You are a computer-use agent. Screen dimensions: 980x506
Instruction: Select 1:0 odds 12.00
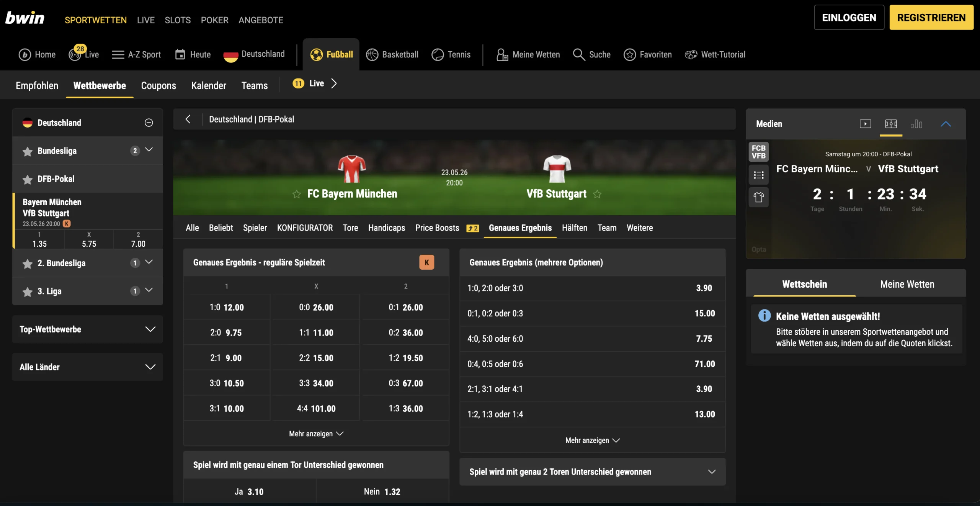click(227, 307)
